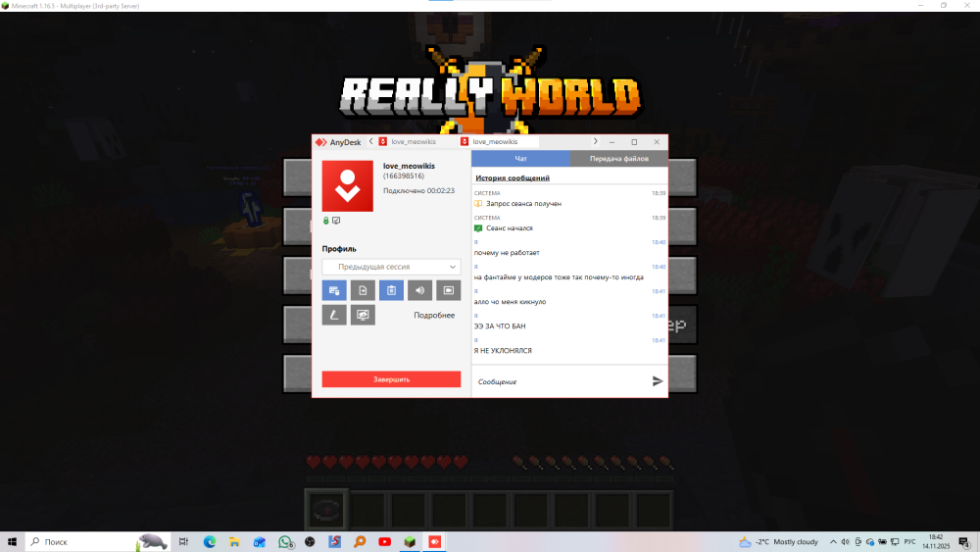The width and height of the screenshot is (980, 552).
Task: Select message 'алло чо меня кикнуло'
Action: click(x=510, y=302)
